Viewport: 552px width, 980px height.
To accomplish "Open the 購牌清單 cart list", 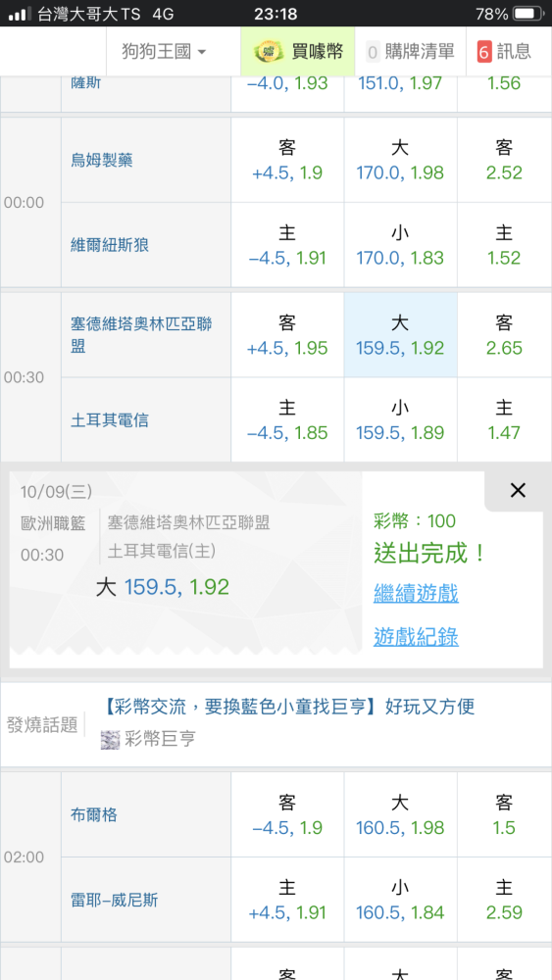I will pos(410,52).
